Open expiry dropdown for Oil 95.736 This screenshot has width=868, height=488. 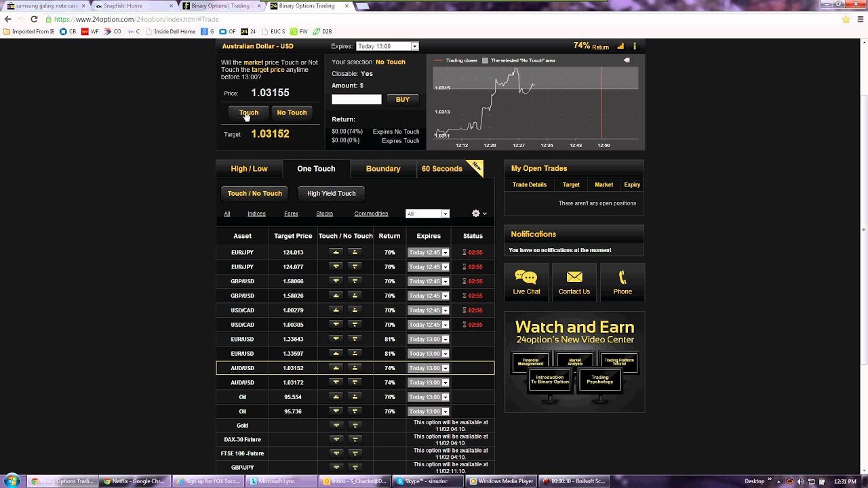click(428, 411)
